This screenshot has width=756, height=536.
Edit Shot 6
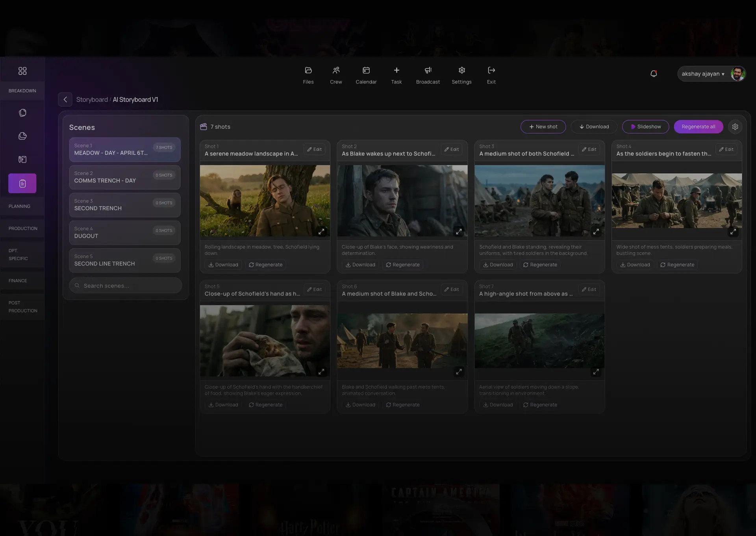(452, 290)
